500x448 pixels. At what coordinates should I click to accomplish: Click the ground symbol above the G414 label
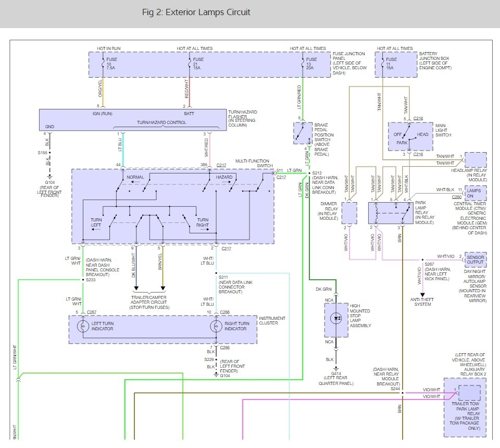tap(336, 369)
